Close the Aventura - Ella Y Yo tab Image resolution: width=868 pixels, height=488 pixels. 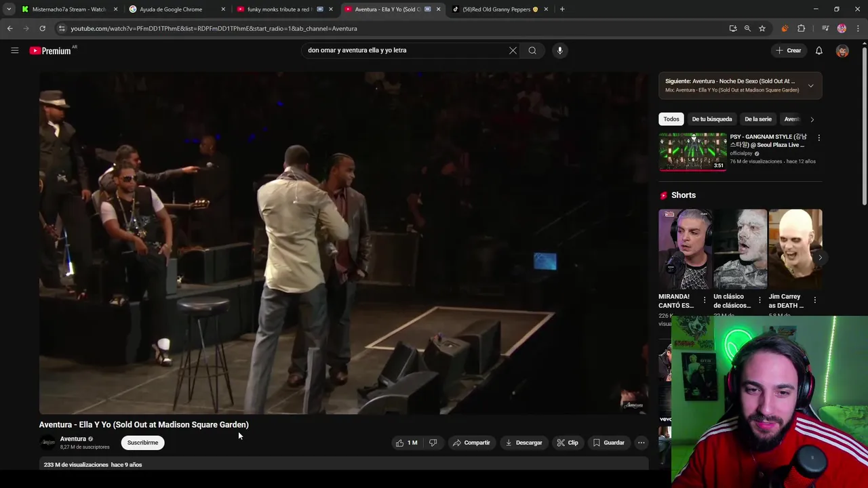point(438,9)
